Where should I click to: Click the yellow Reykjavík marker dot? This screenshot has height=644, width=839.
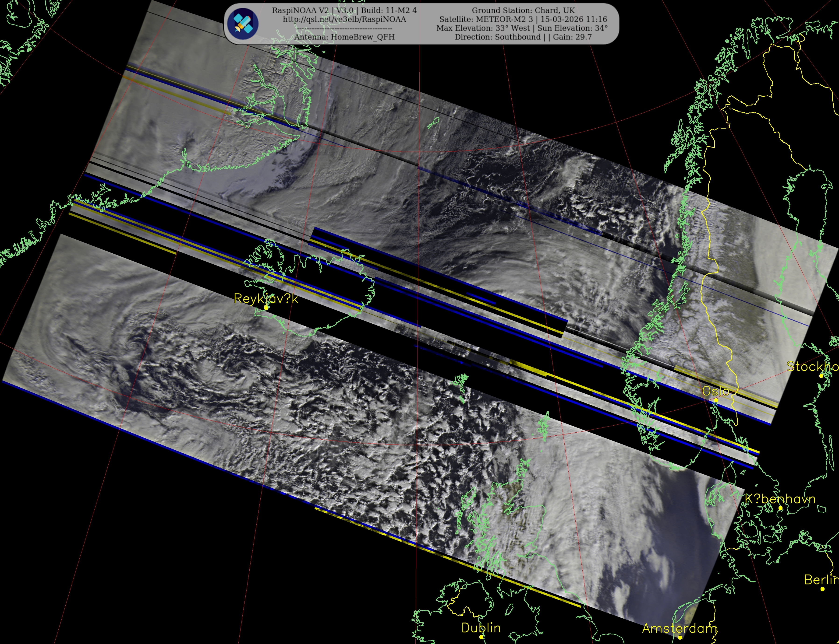266,308
